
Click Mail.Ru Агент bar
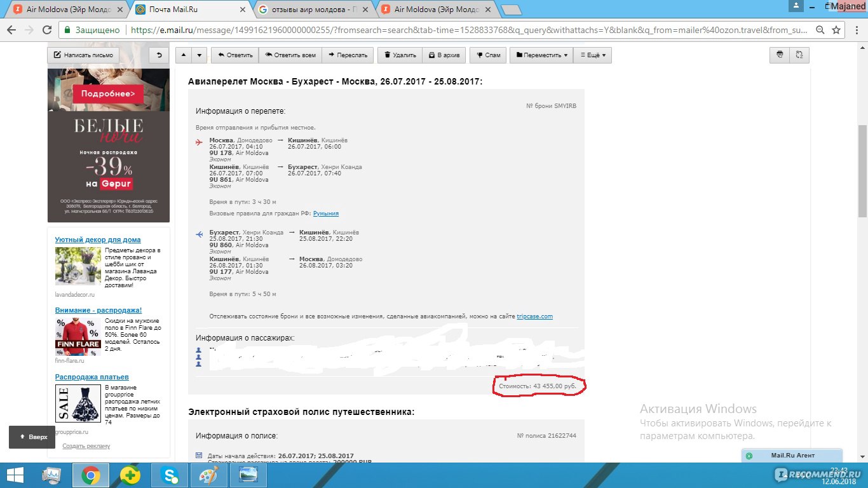(x=792, y=456)
